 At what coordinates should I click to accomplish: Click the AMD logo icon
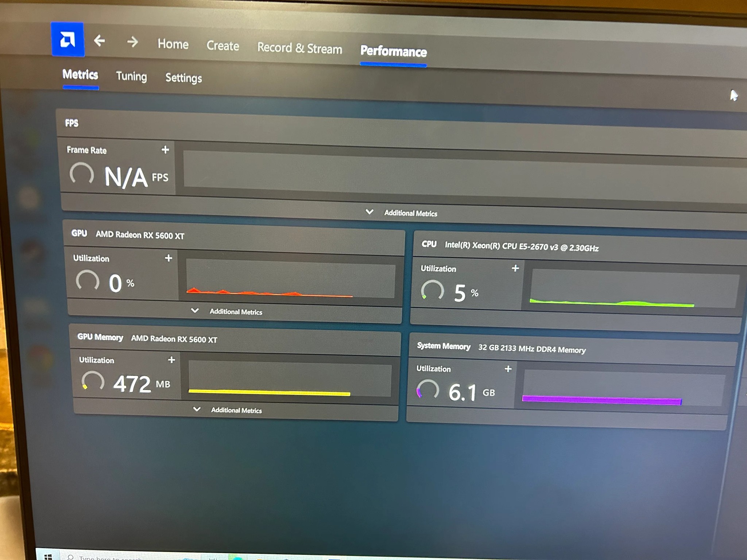click(x=68, y=39)
